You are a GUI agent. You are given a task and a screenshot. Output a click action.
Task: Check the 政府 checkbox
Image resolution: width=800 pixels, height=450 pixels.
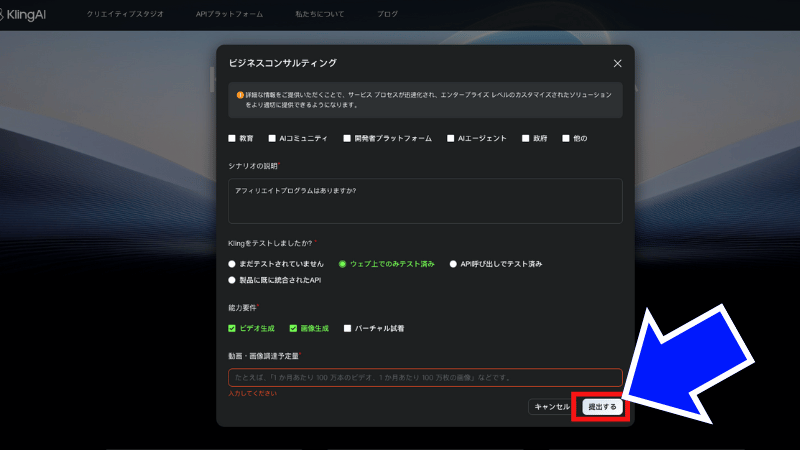coord(526,138)
